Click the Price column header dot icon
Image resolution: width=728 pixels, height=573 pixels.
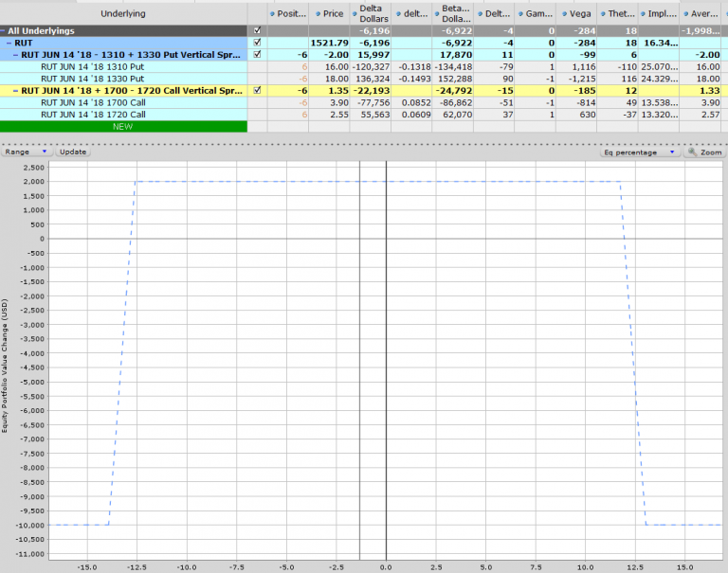click(316, 14)
